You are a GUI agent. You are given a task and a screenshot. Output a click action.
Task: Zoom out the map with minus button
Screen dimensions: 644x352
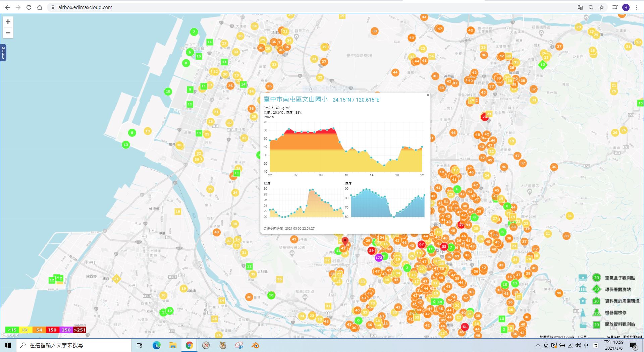8,33
